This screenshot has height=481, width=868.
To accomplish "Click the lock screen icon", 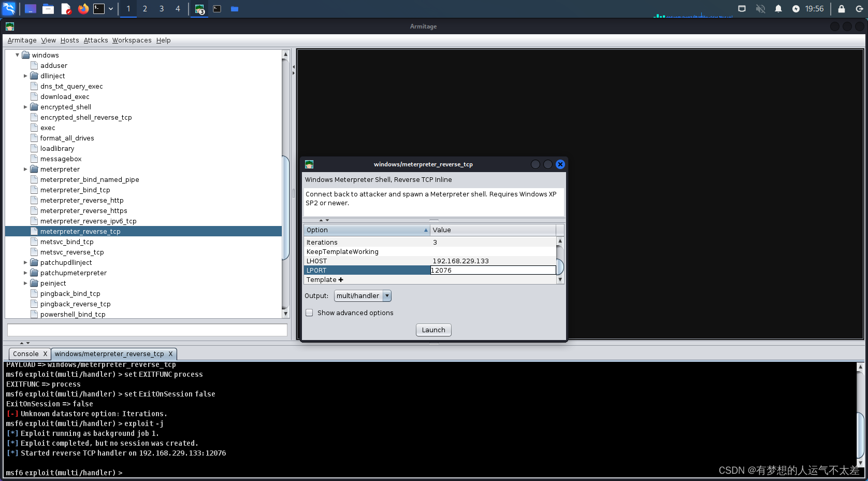I will tap(842, 9).
